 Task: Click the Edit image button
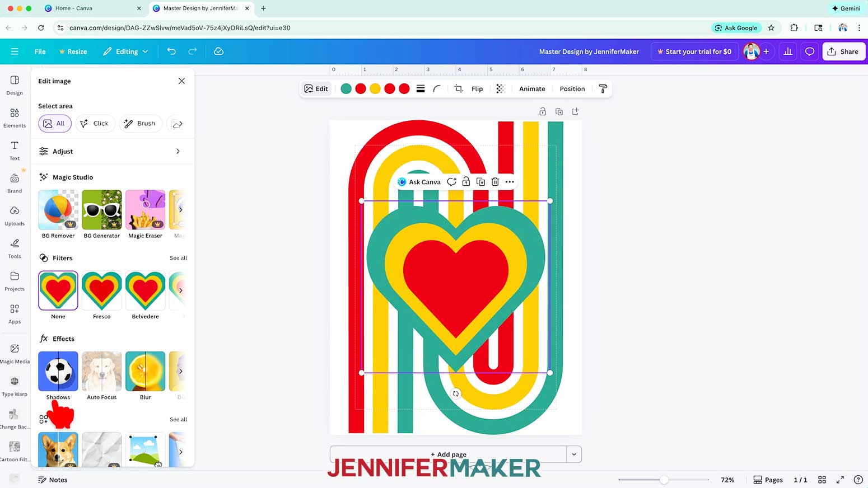pyautogui.click(x=316, y=89)
